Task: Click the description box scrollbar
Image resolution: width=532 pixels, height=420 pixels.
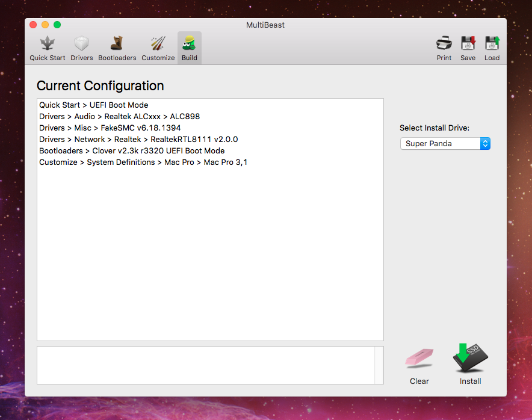Action: (x=379, y=365)
